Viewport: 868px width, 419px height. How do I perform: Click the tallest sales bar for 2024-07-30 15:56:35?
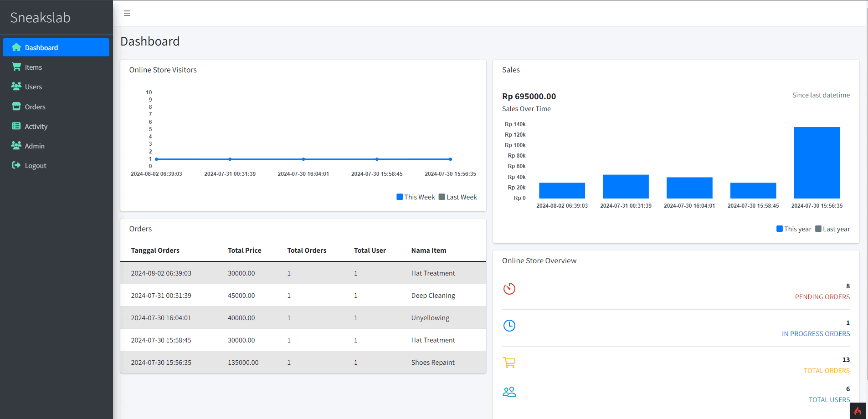coord(817,163)
